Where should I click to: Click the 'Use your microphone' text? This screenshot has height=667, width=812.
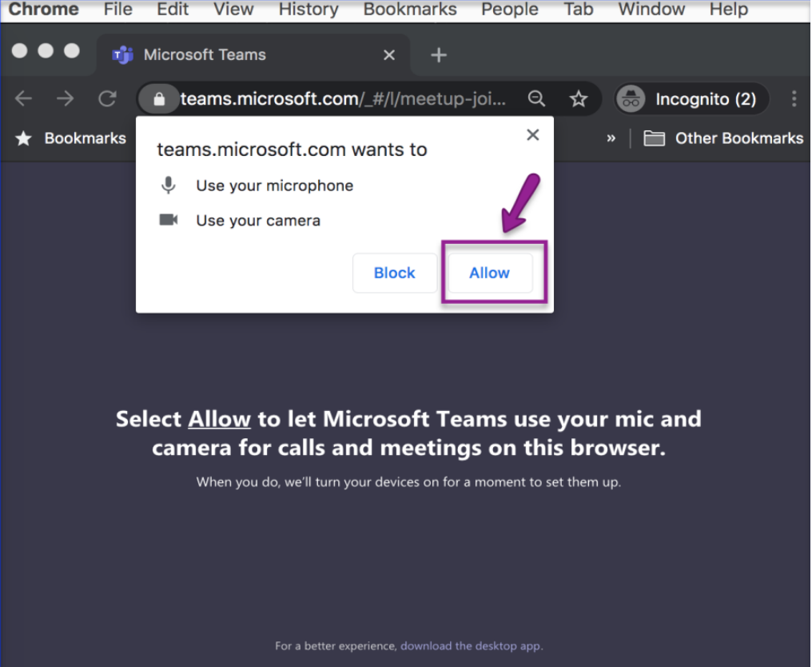click(274, 186)
